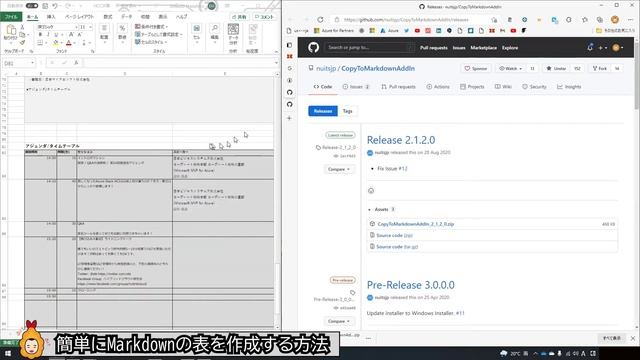Click the Excel cut scissors icon
Screen dimensions: 640x360
[22, 27]
